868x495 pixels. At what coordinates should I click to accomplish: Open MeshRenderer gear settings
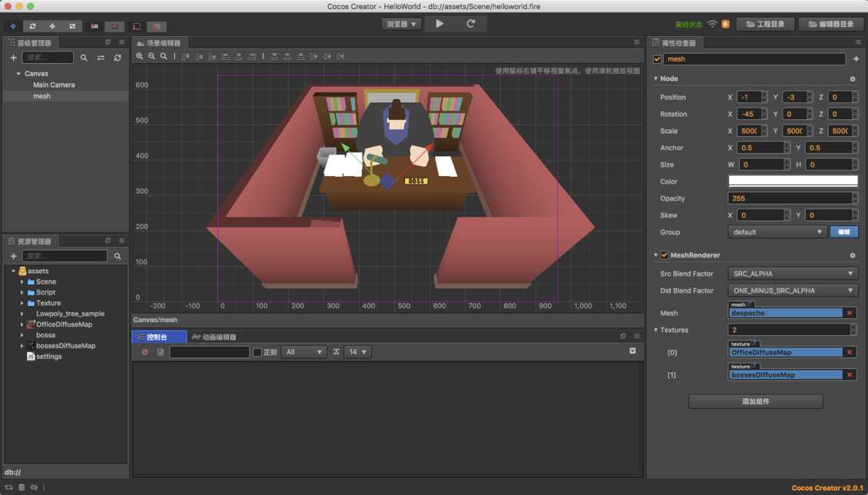[853, 256]
